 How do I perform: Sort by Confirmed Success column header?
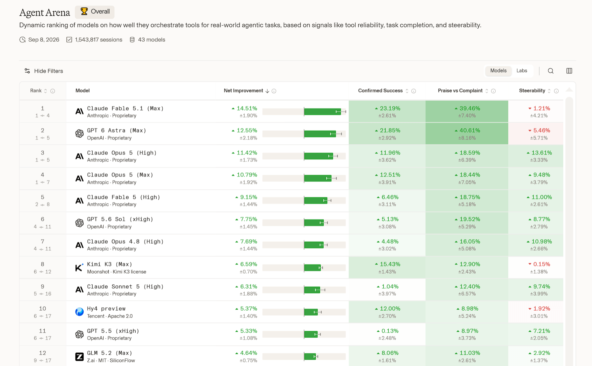[383, 91]
